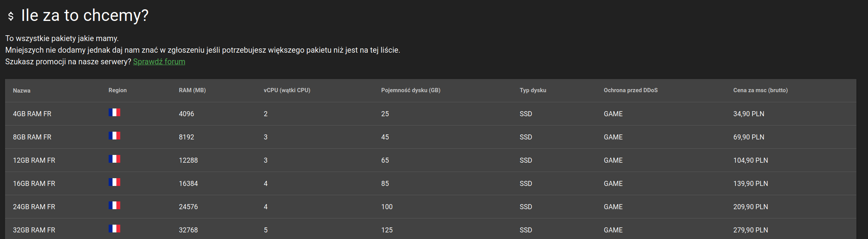This screenshot has width=868, height=239.
Task: Open the "Sprawdź forum" link
Action: click(x=159, y=62)
